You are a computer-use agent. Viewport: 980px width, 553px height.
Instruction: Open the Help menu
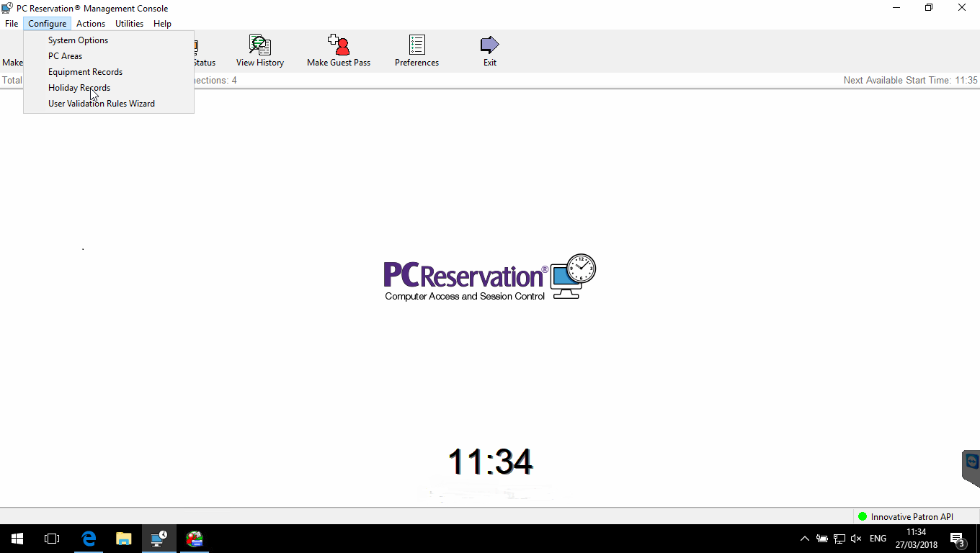(163, 24)
